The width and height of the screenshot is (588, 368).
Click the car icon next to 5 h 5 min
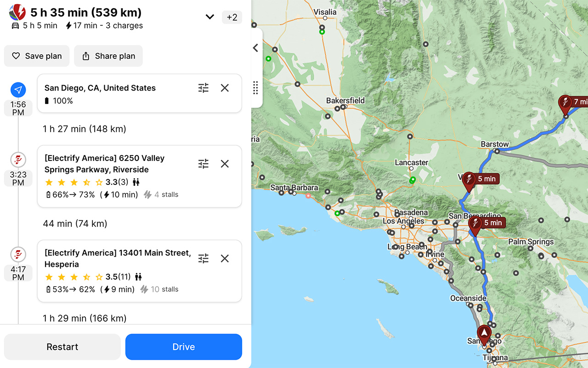15,26
